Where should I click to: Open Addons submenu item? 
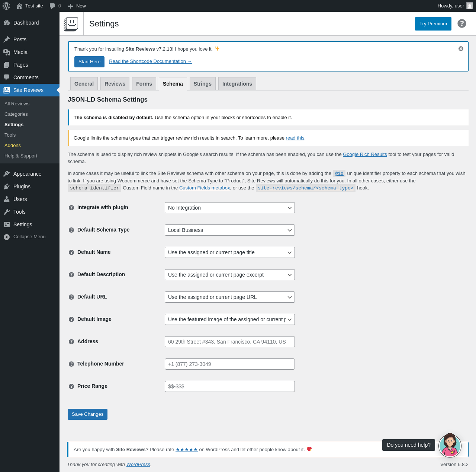[x=30, y=146]
